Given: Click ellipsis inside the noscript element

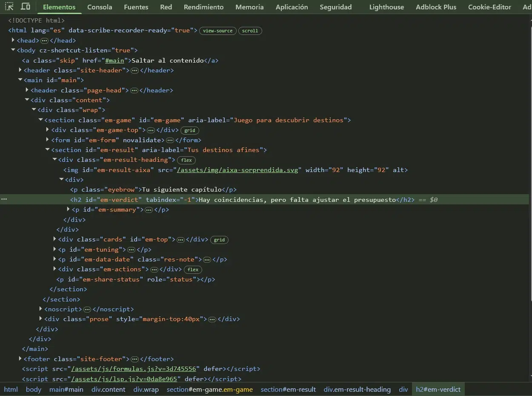Looking at the screenshot, I should pos(87,310).
